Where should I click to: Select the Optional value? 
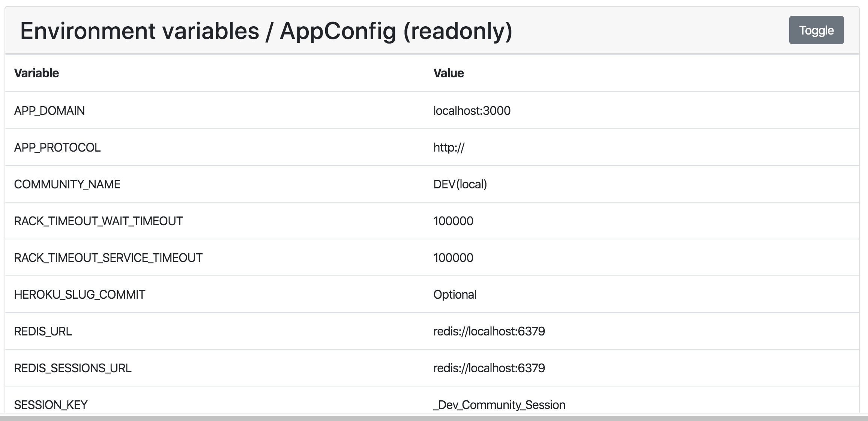point(455,295)
